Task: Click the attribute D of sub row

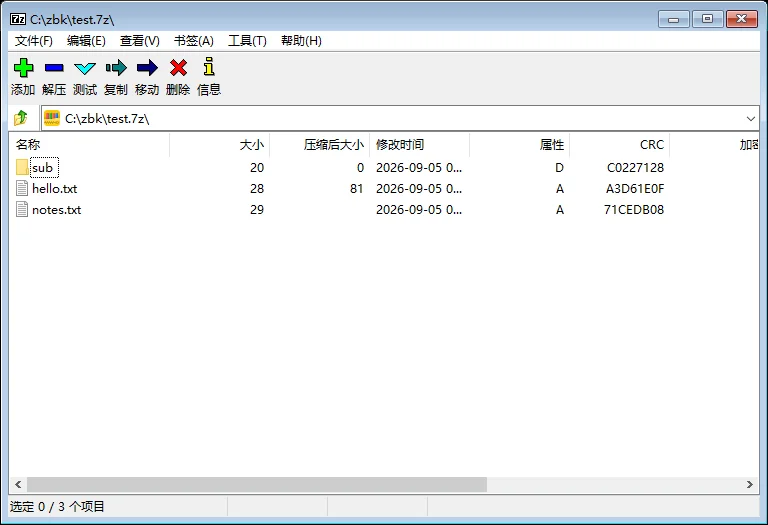Action: 559,167
